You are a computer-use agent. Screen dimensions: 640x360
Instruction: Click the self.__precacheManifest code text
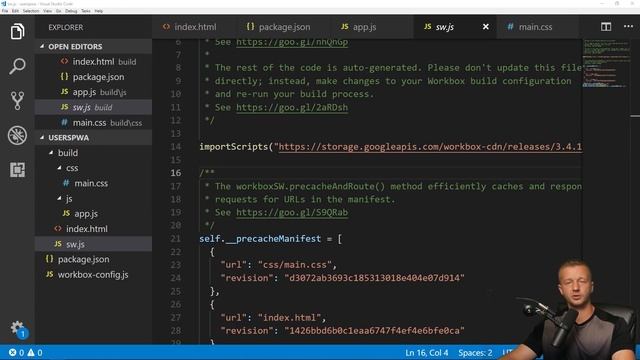(260, 239)
